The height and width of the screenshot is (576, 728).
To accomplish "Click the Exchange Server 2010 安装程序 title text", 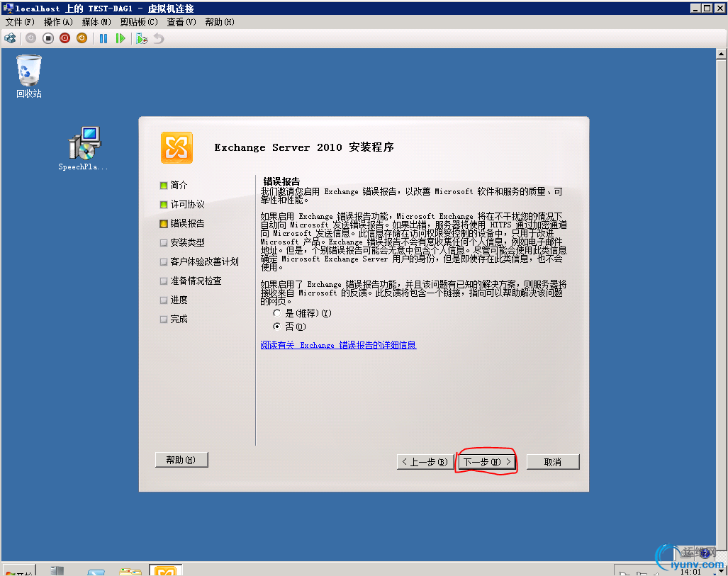I will [304, 147].
